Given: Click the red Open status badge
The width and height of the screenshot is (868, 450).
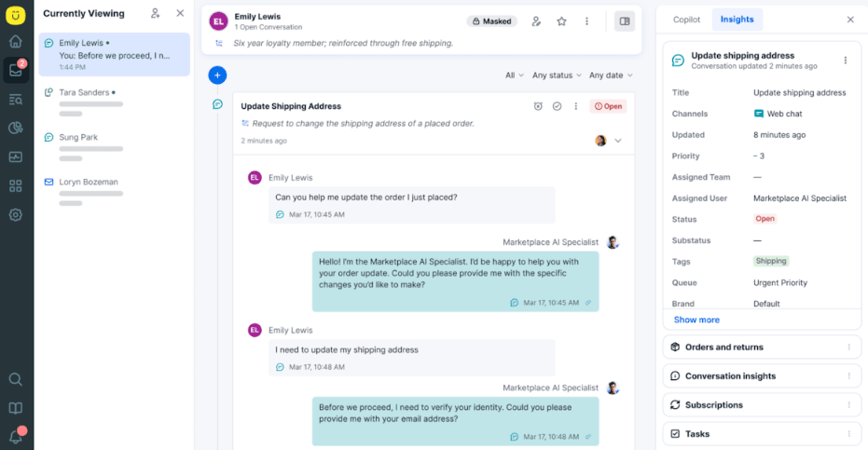Looking at the screenshot, I should coord(608,106).
